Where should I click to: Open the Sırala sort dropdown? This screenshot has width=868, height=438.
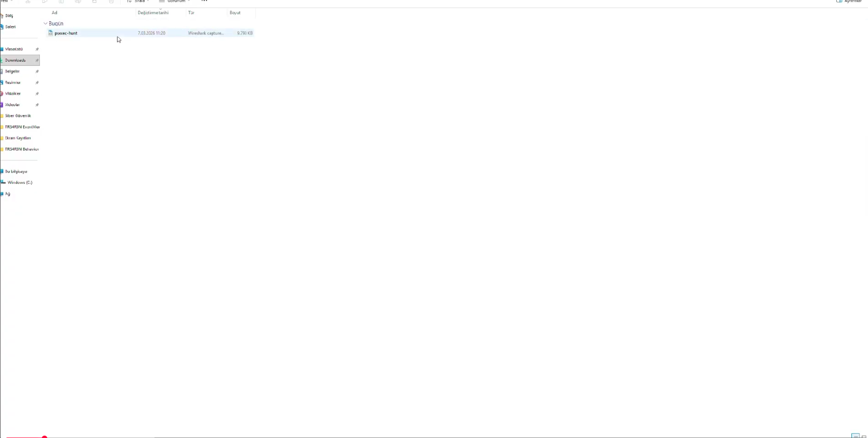coord(138,1)
